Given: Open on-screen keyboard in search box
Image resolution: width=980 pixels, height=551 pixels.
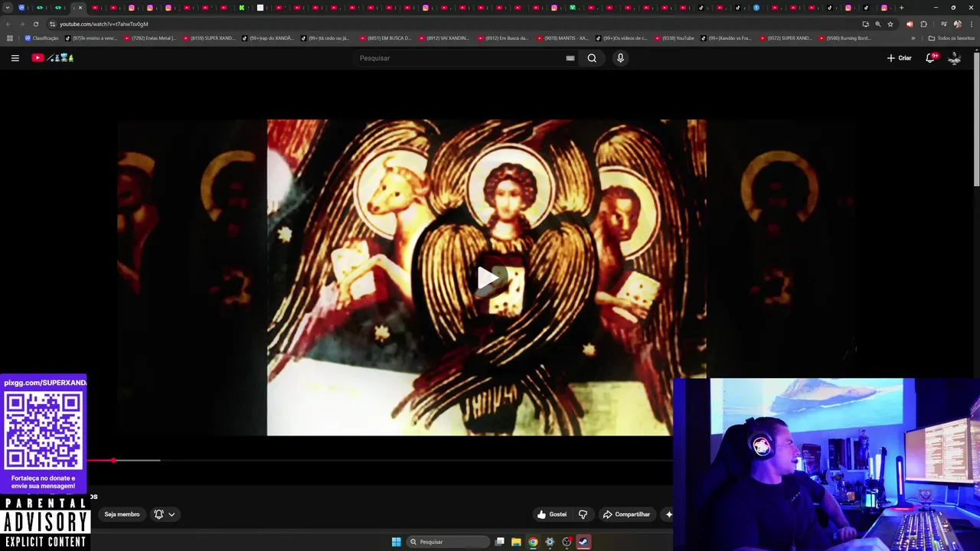Looking at the screenshot, I should [570, 58].
